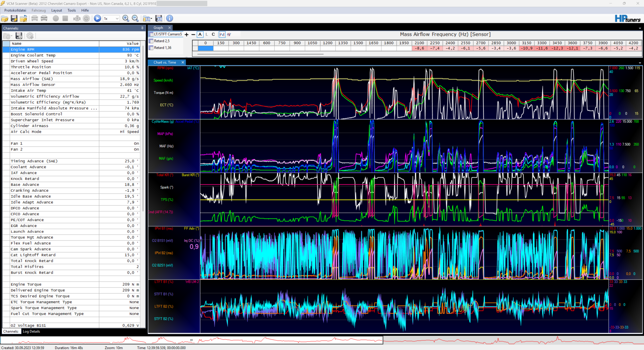644x350 pixels.
Task: Click the first gray car connect icon
Action: click(35, 18)
